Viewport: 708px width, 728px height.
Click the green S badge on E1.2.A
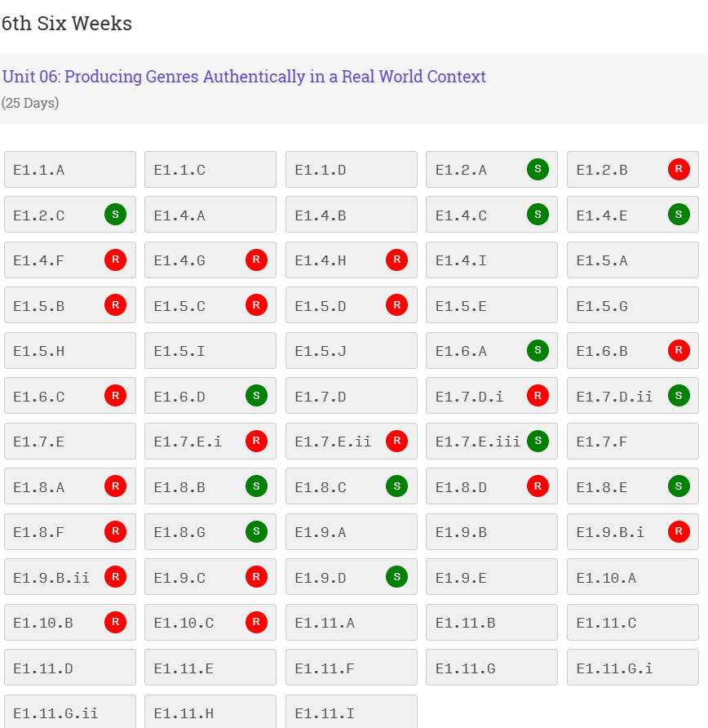click(538, 170)
